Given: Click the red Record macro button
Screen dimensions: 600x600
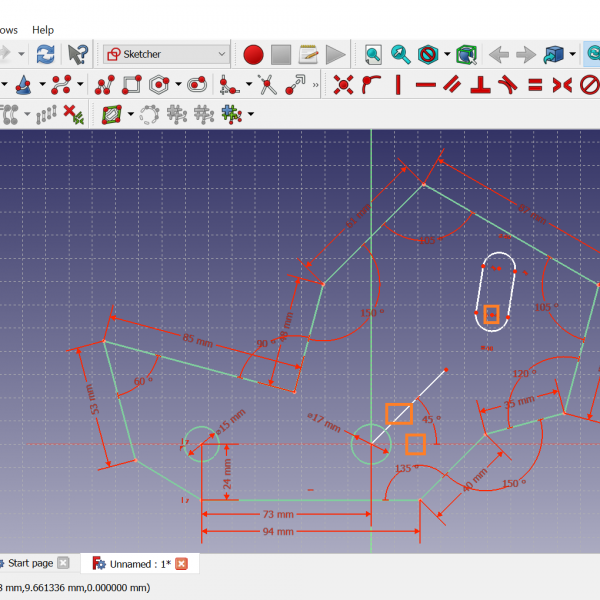Looking at the screenshot, I should pos(253,54).
